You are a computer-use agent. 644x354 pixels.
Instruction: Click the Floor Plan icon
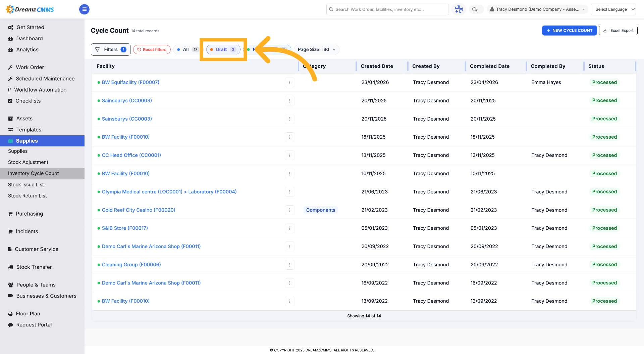pos(10,314)
